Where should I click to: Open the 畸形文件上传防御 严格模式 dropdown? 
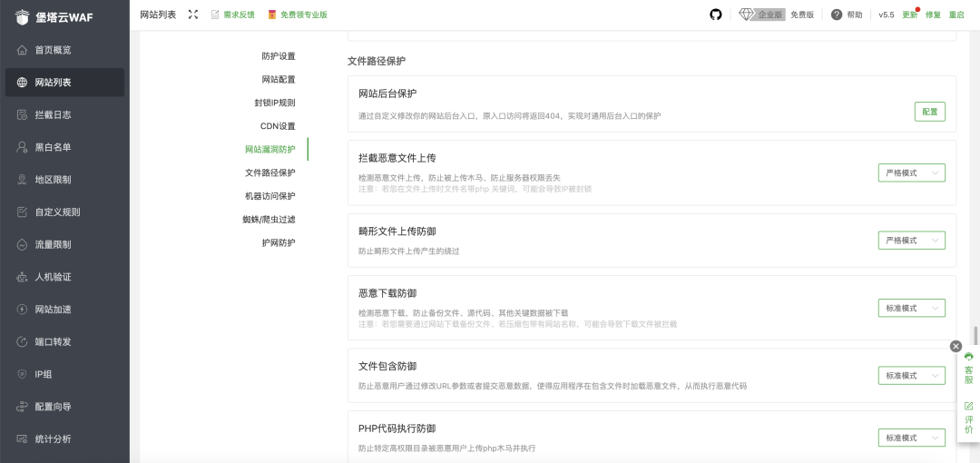pos(911,241)
